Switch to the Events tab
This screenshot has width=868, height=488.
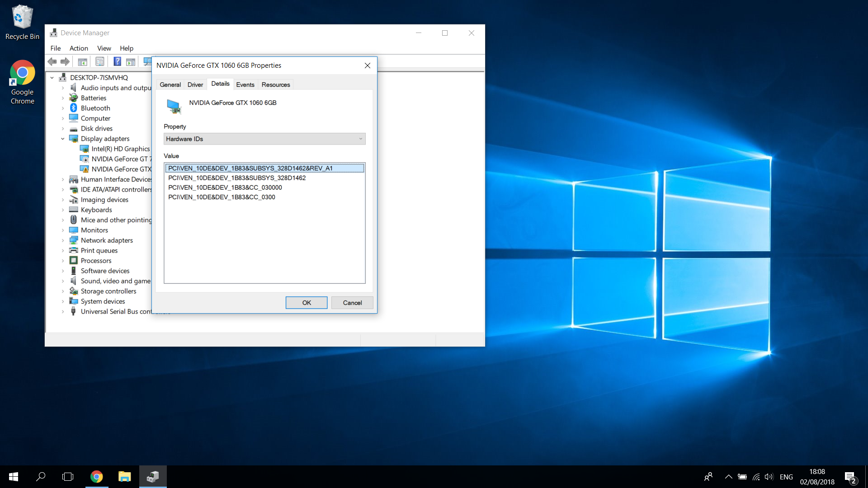(245, 84)
